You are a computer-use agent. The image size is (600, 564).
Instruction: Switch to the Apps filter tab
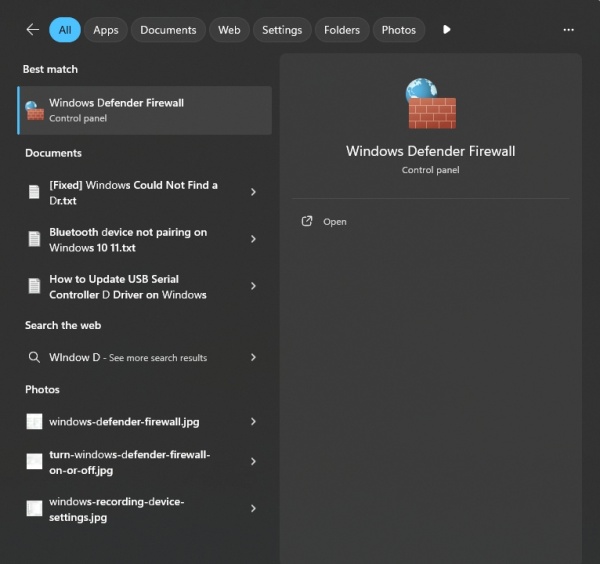coord(106,30)
